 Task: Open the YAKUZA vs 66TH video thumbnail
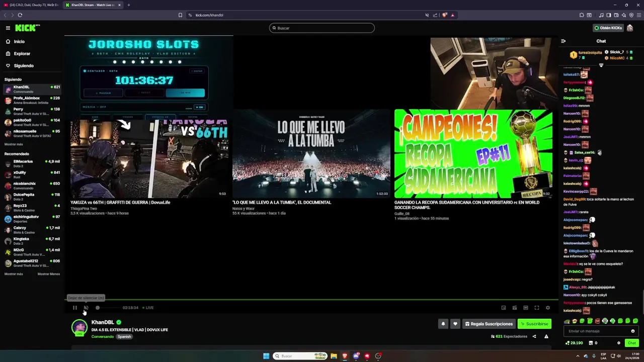coord(149,158)
